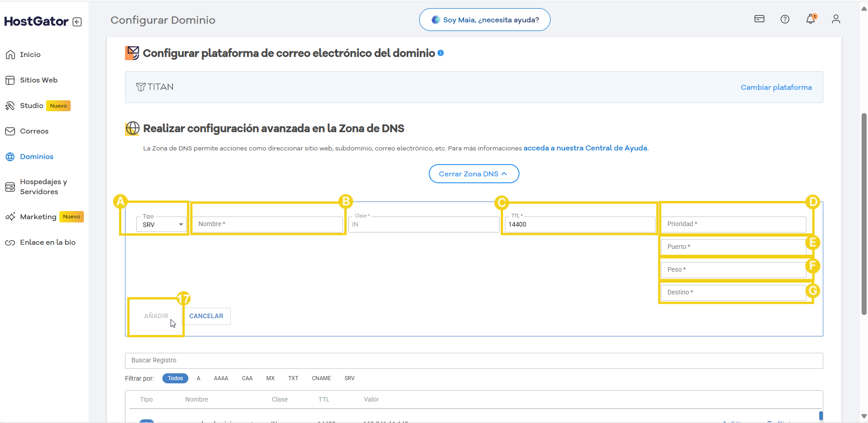
Task: Filter DNS records by MX
Action: [x=270, y=378]
